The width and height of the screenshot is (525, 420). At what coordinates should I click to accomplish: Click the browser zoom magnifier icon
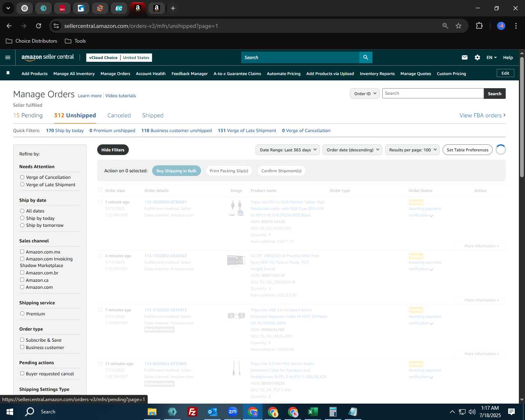[x=445, y=26]
